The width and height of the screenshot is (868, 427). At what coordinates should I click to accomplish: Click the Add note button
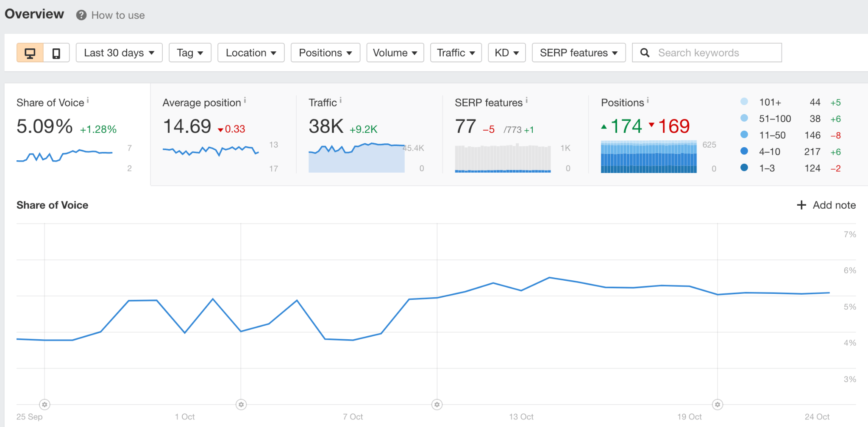point(826,205)
